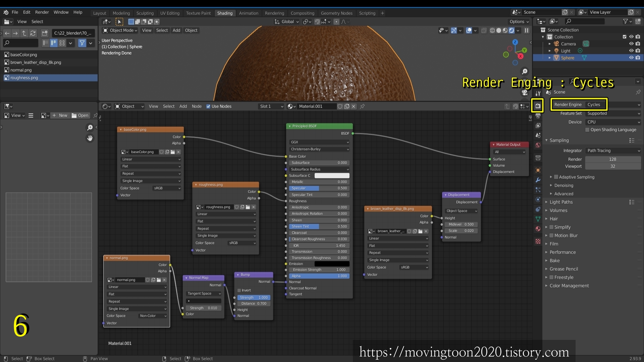Go to parent directory in file browser
Viewport: 644px width, 362px height.
[24, 33]
